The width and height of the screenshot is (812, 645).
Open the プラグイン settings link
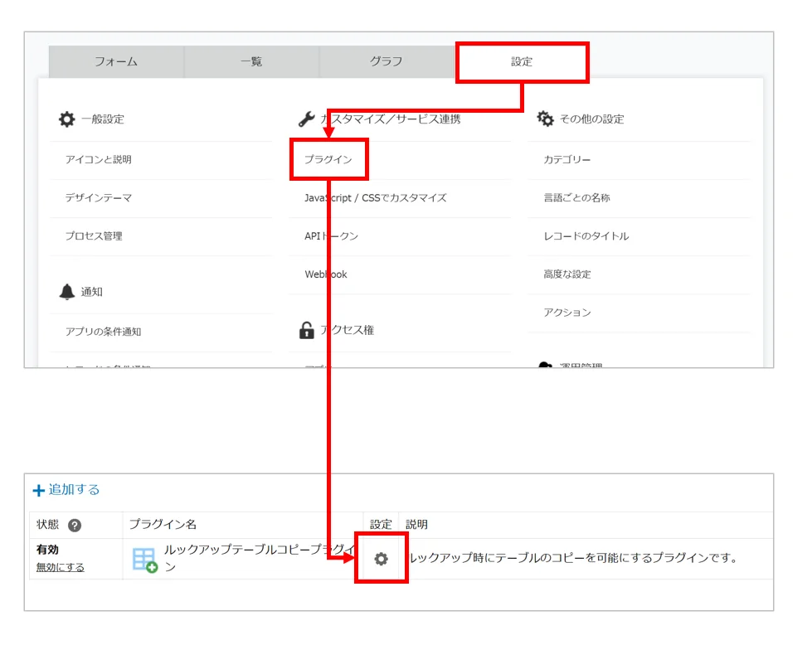coord(328,159)
